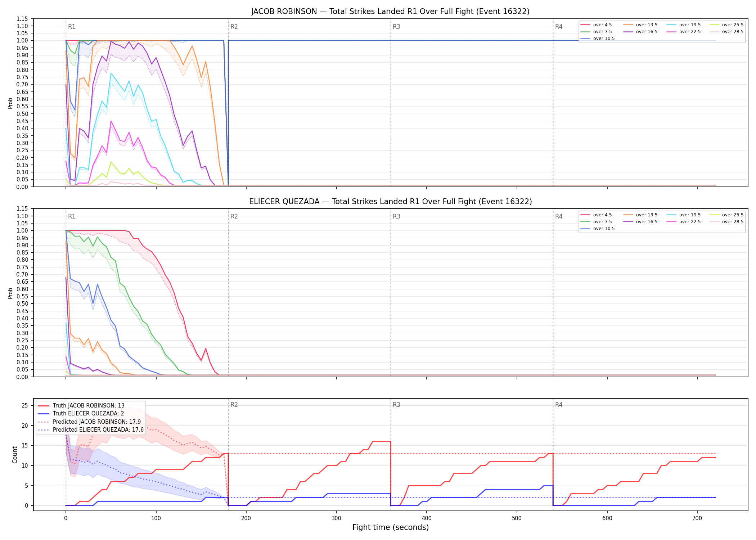This screenshot has height=540, width=756.
Task: Click 'Truth ELIECER QUEZADA: 2' legend entry
Action: pos(81,414)
